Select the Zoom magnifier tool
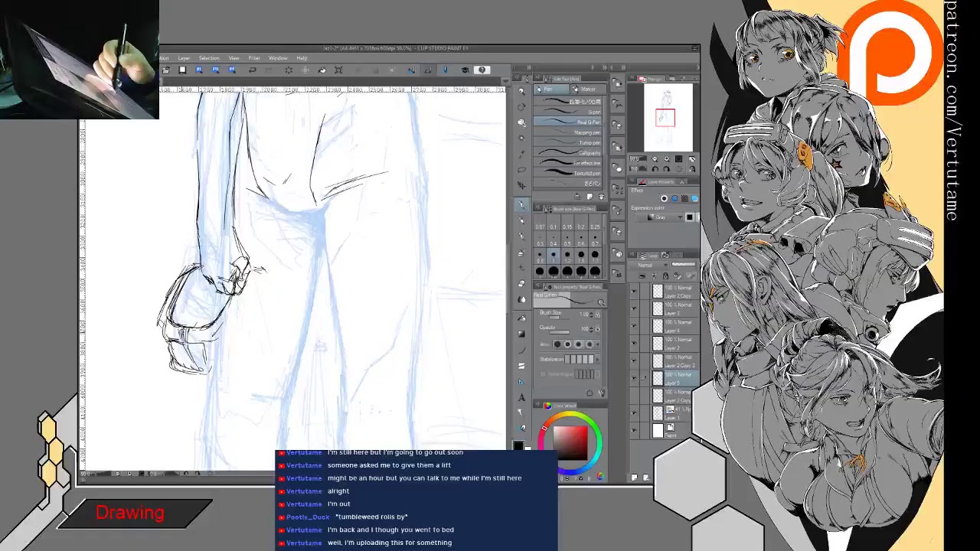 coord(522,91)
